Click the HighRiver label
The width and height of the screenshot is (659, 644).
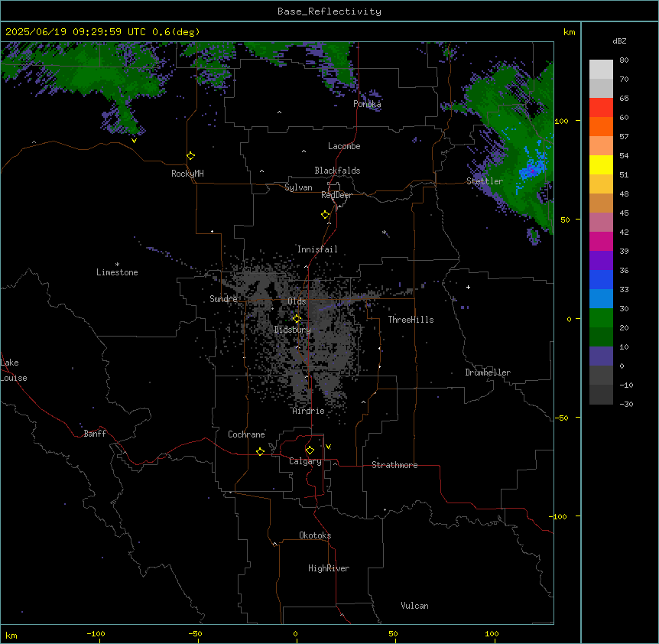(x=329, y=568)
